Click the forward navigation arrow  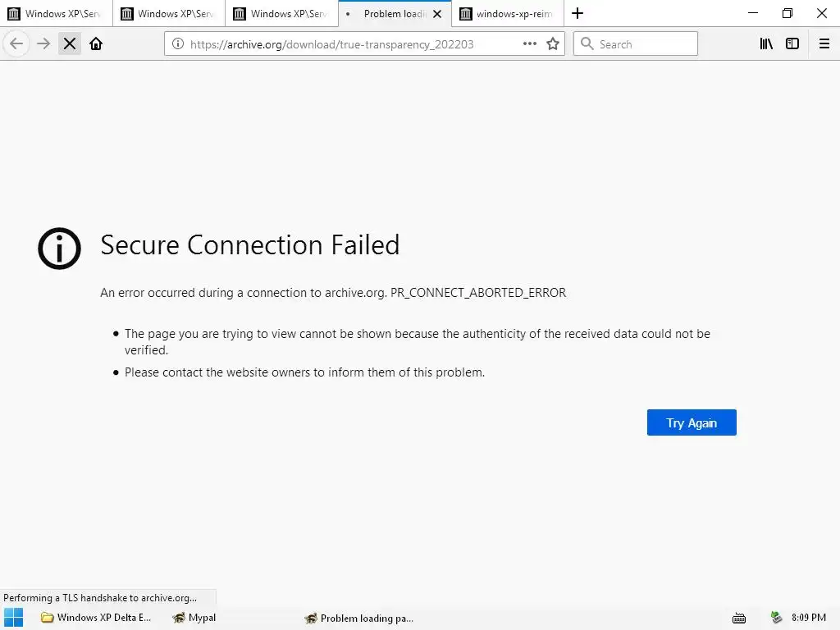pyautogui.click(x=43, y=44)
